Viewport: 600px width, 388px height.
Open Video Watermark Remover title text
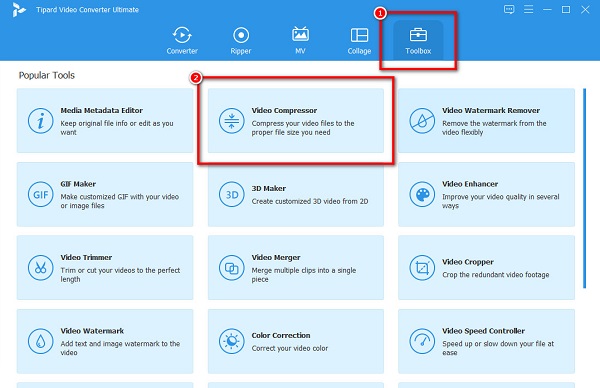point(491,110)
